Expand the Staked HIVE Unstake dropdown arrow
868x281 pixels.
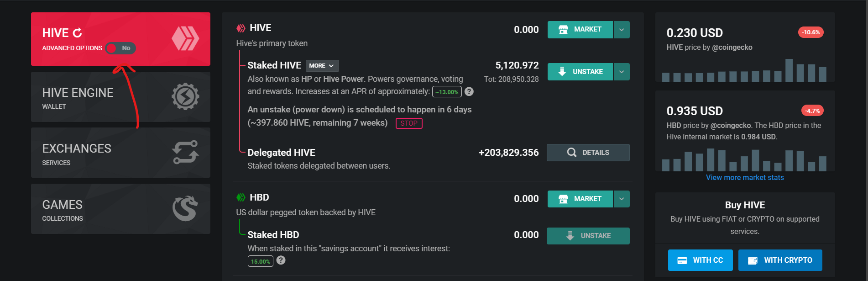pos(622,72)
